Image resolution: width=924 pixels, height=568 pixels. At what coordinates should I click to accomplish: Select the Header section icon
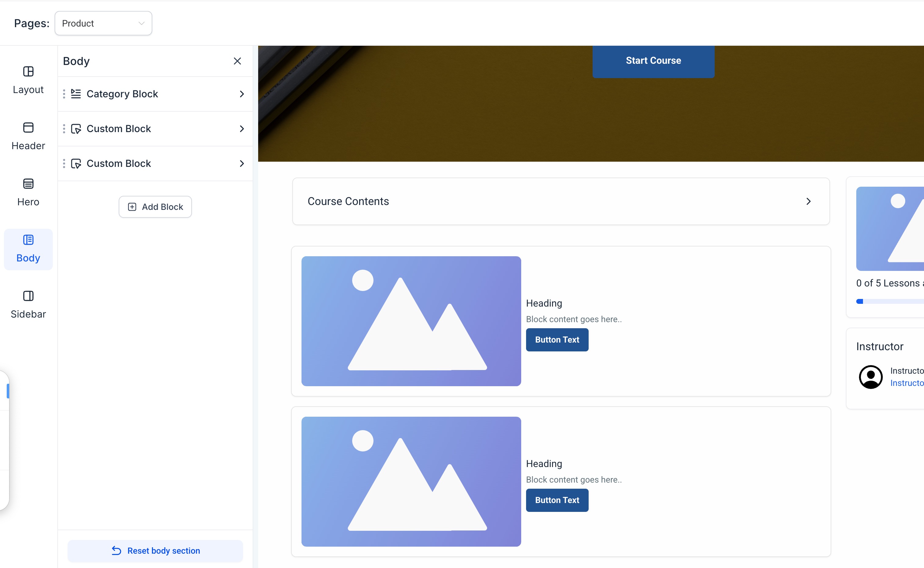(x=28, y=127)
